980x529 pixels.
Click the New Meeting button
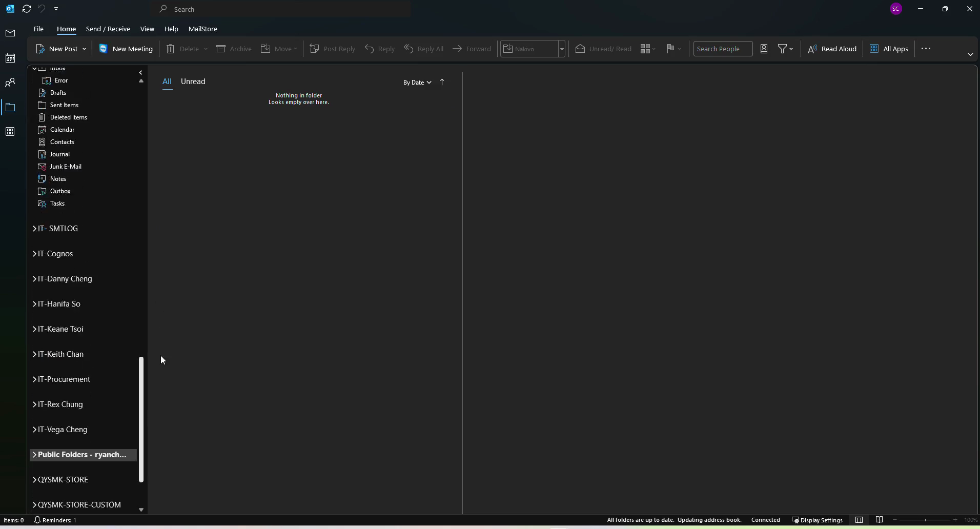tap(126, 49)
